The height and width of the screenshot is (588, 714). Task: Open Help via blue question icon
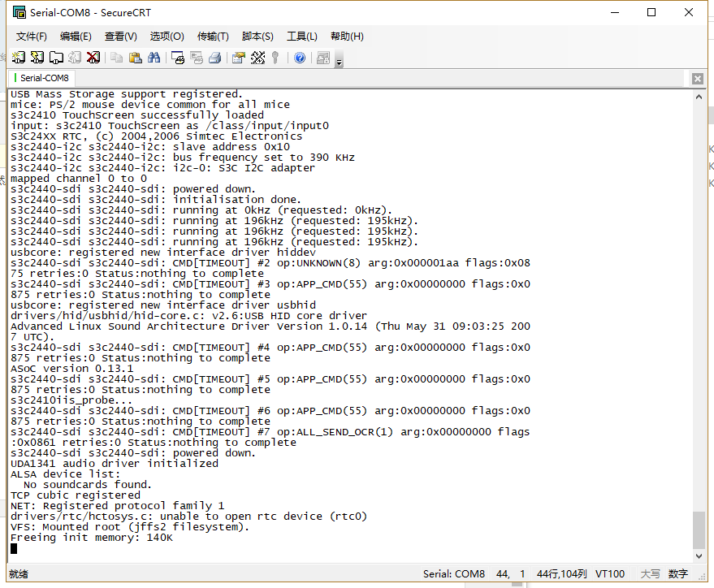[300, 58]
